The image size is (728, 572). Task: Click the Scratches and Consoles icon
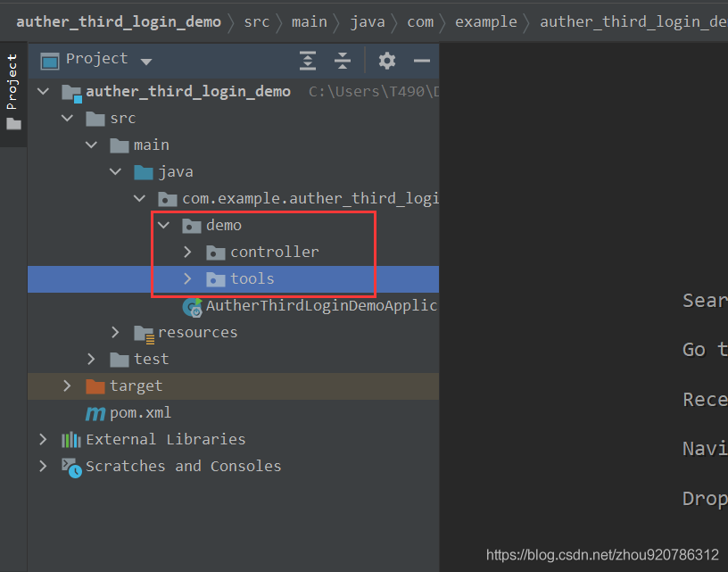pos(72,468)
